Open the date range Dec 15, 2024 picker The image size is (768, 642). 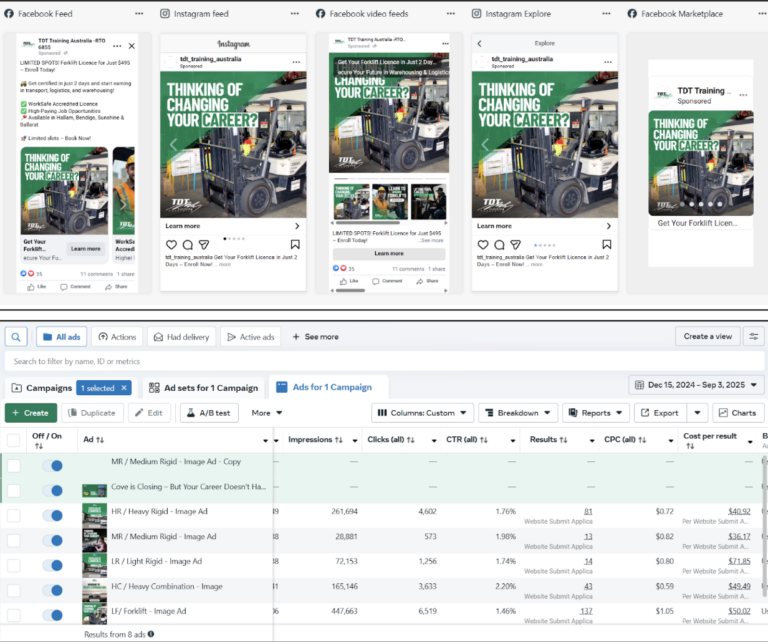tap(696, 385)
